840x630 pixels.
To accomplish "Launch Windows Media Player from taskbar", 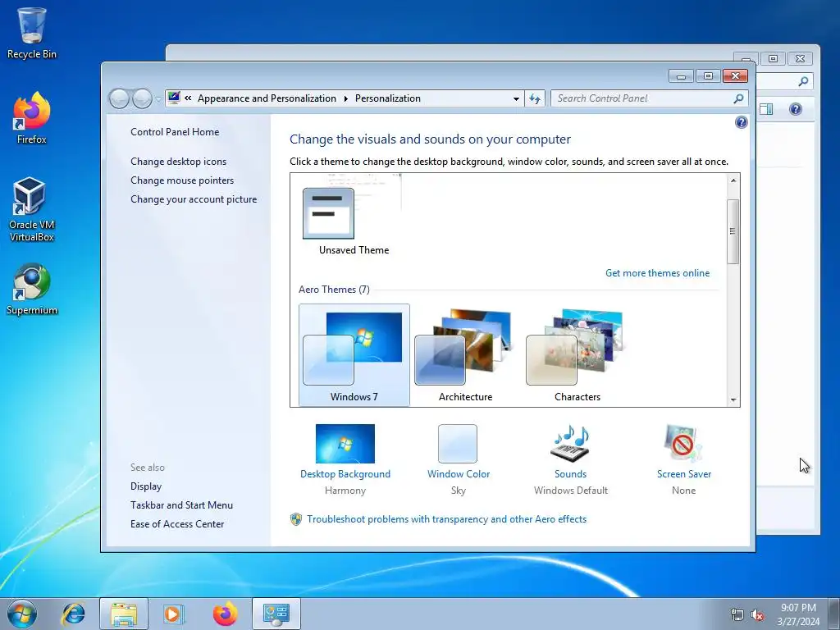I will 174,614.
